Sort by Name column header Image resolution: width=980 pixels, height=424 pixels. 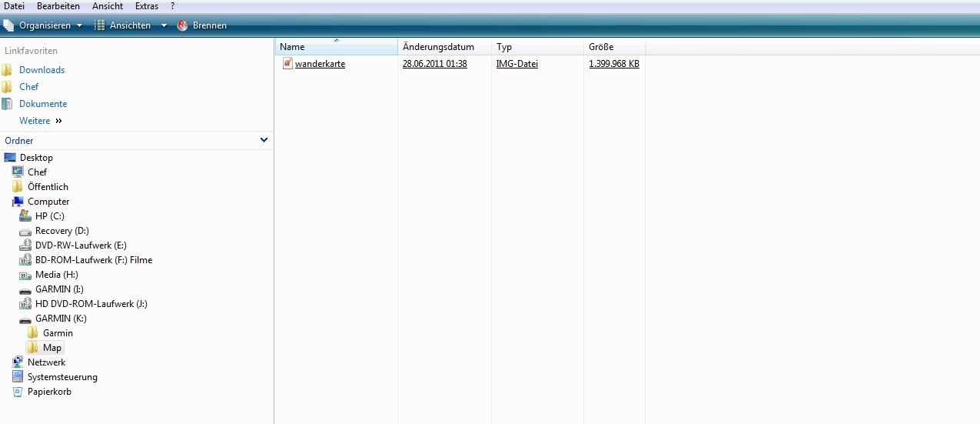pos(337,47)
